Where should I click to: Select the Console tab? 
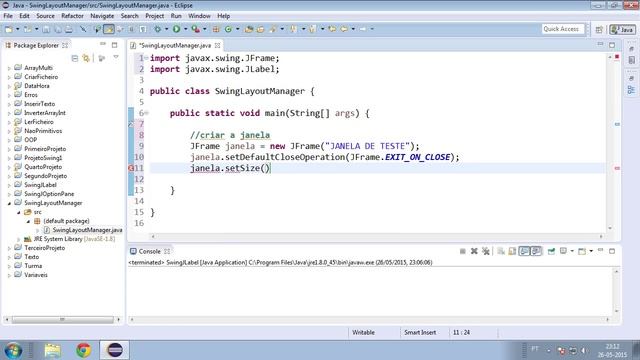pyautogui.click(x=149, y=251)
